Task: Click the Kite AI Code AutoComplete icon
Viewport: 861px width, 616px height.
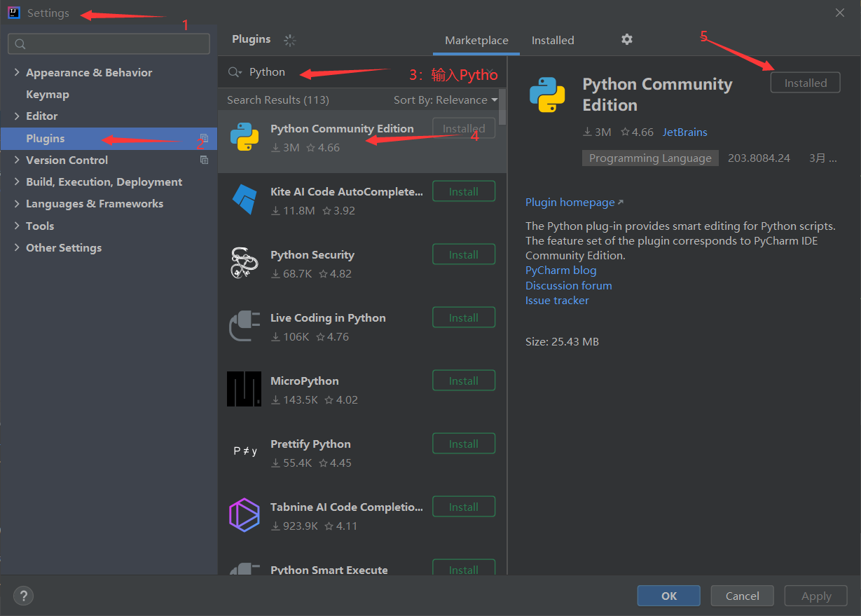Action: pos(244,200)
